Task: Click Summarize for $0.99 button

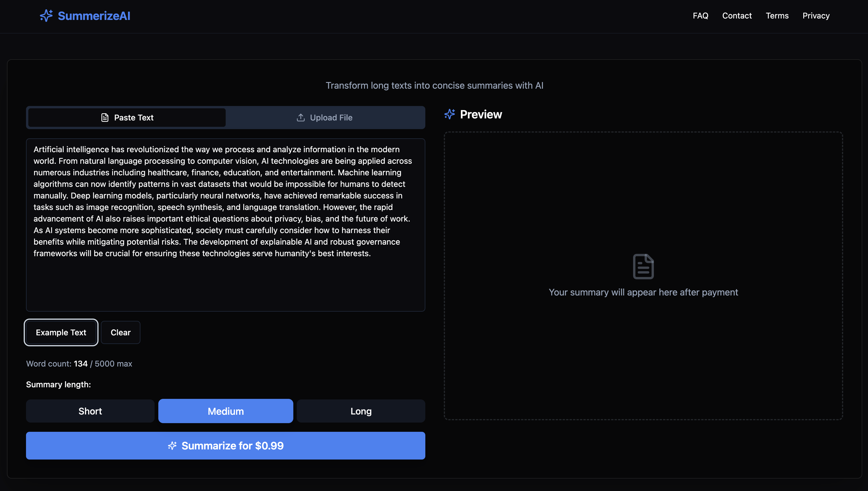Action: [225, 446]
